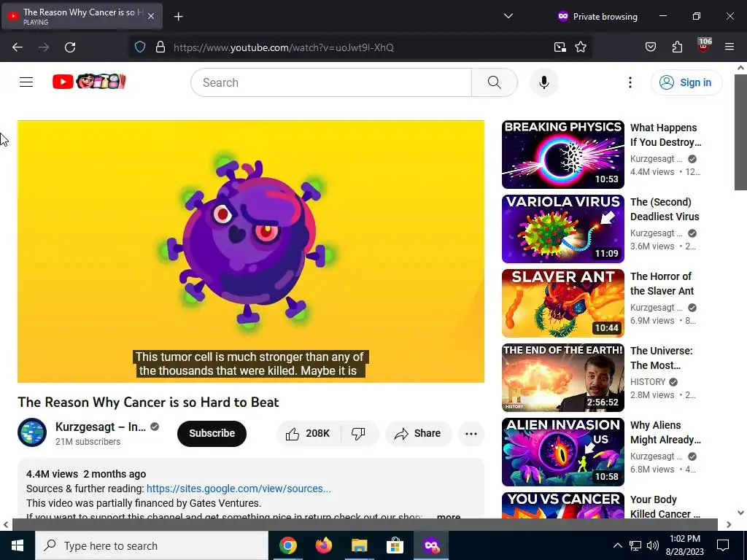Click the video title heading text
The height and width of the screenshot is (560, 747).
[148, 402]
